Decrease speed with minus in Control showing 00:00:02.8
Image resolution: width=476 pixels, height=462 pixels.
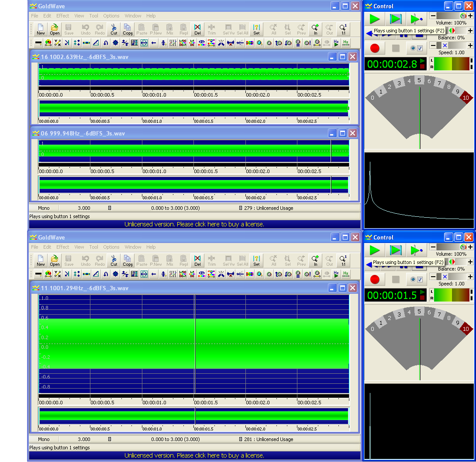click(433, 45)
